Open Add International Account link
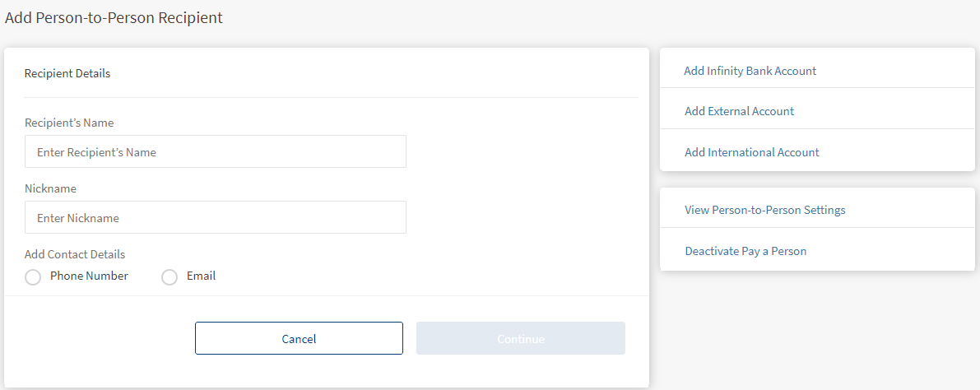This screenshot has width=980, height=390. [x=751, y=152]
